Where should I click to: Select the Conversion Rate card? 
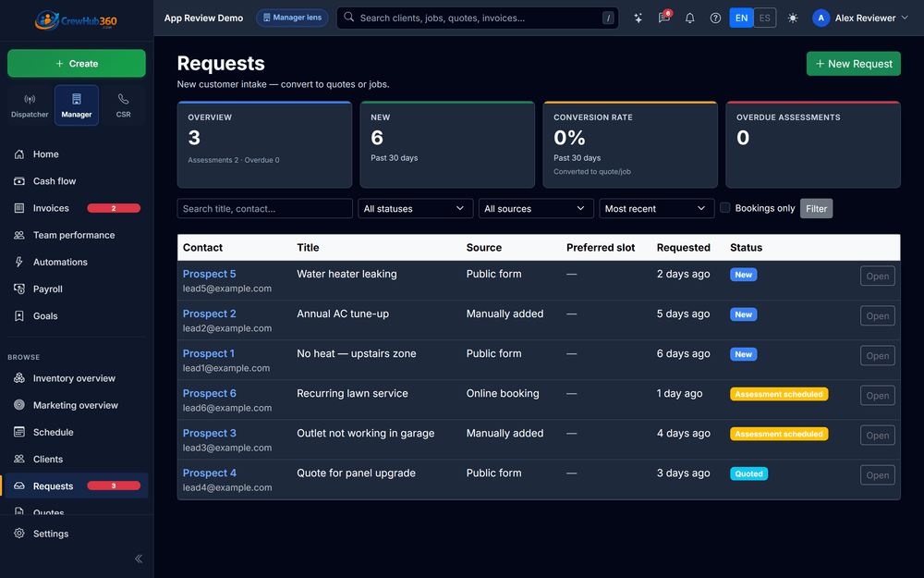pos(630,144)
